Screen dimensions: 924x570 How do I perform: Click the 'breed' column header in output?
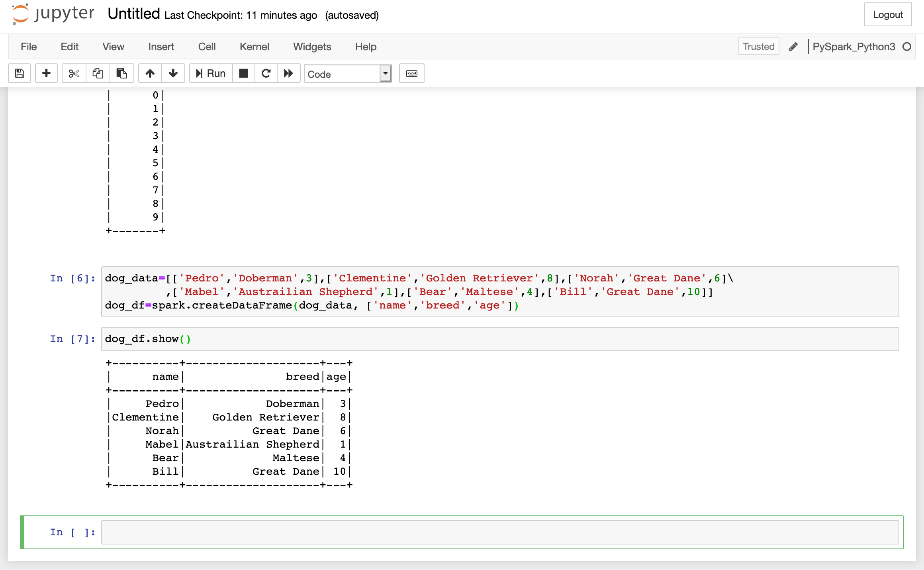[x=303, y=377]
